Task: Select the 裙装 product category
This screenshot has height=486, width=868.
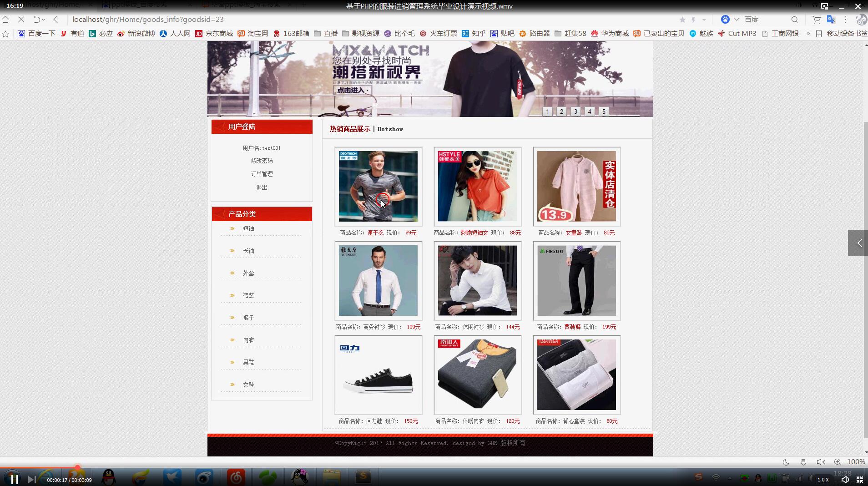Action: (248, 295)
